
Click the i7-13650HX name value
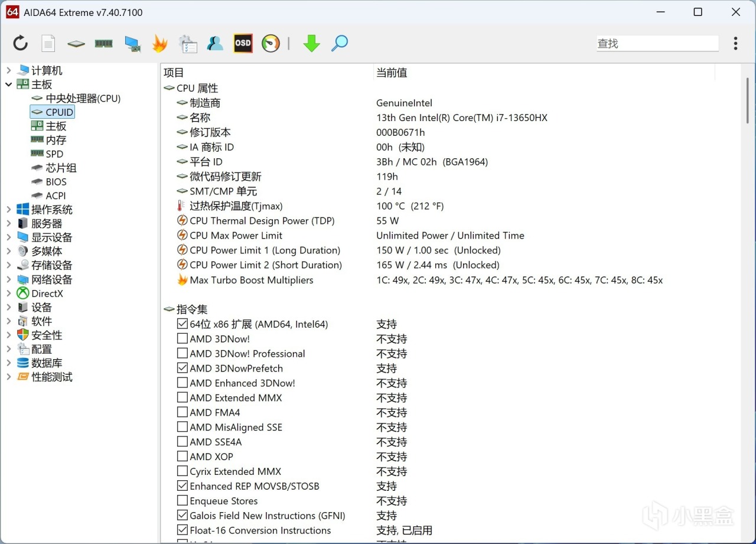tap(462, 118)
